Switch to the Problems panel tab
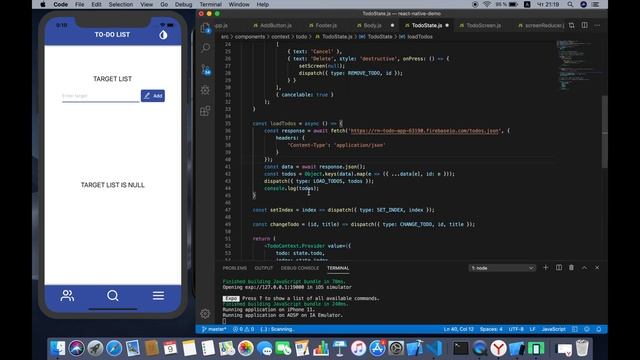The image size is (640, 360). coord(235,268)
